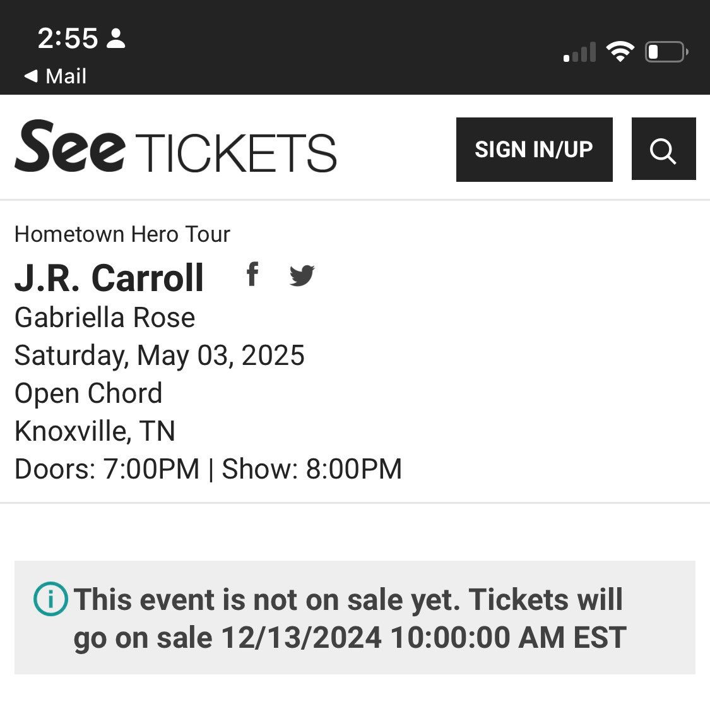The image size is (710, 728).
Task: Open the SIGN IN/UP button
Action: point(534,149)
